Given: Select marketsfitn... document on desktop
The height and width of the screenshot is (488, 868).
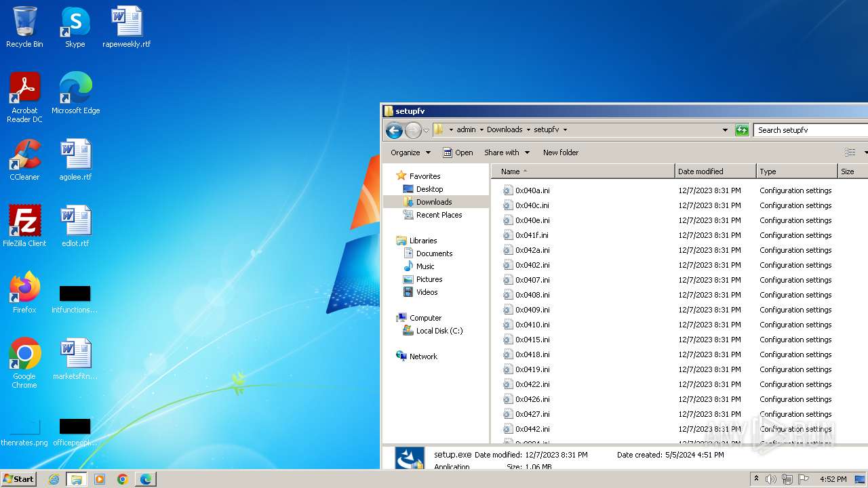Looking at the screenshot, I should pyautogui.click(x=75, y=359).
